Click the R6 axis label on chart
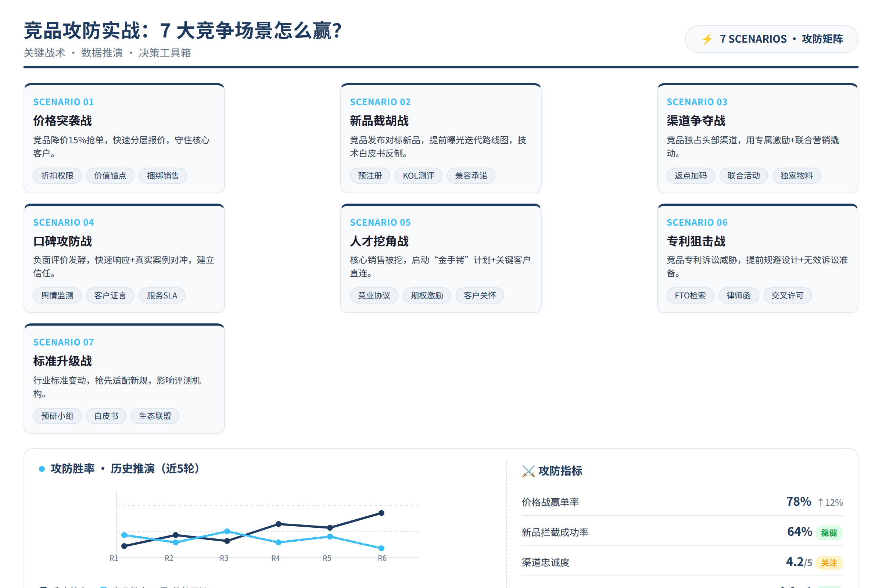Screen dimensions: 882x588 coord(382,558)
